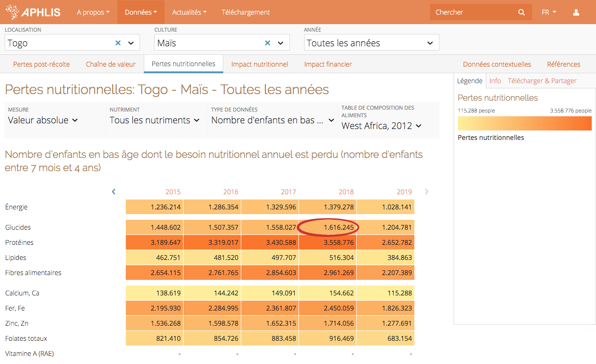Select the Info tab in side panel
596x364 pixels.
pyautogui.click(x=495, y=81)
